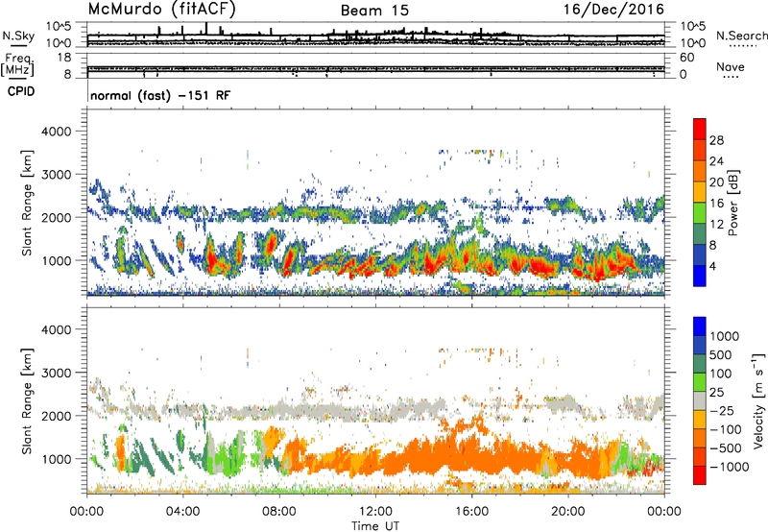Click inside the frequency strip panel
The height and width of the screenshot is (532, 768).
(x=375, y=65)
